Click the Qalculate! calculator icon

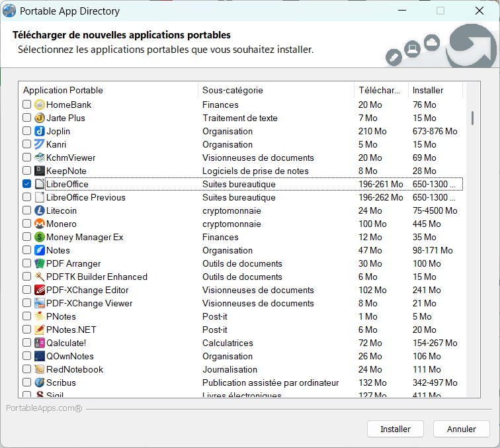pyautogui.click(x=40, y=343)
